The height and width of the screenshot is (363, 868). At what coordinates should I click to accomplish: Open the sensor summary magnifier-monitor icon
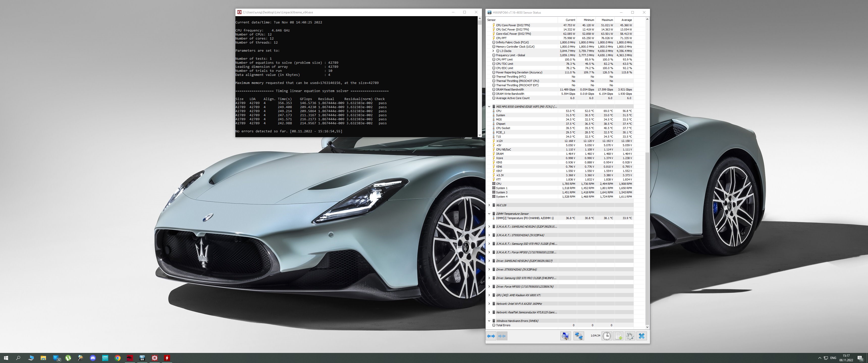[x=565, y=336]
